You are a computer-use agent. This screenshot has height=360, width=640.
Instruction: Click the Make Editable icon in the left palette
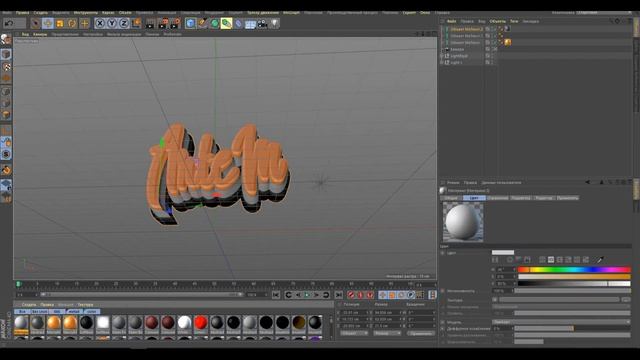click(6, 39)
